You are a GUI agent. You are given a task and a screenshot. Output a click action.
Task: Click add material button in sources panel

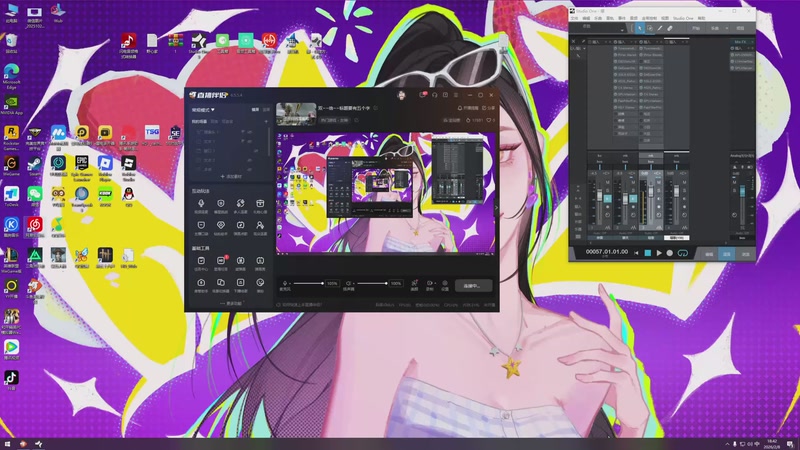[231, 177]
